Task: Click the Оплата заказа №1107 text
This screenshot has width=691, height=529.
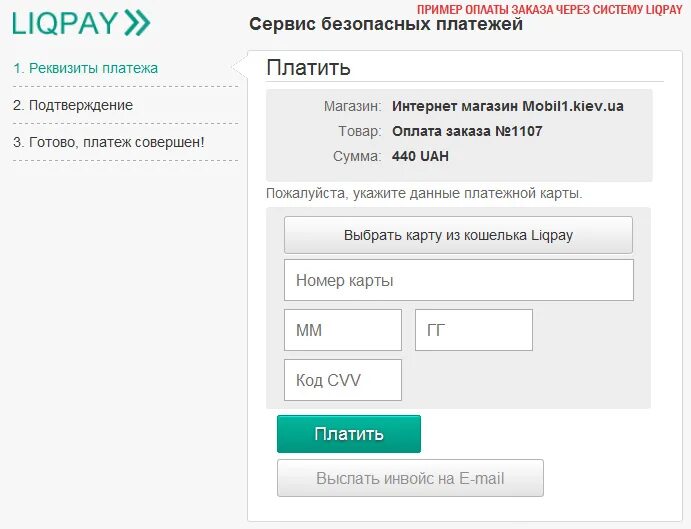Action: [x=467, y=131]
